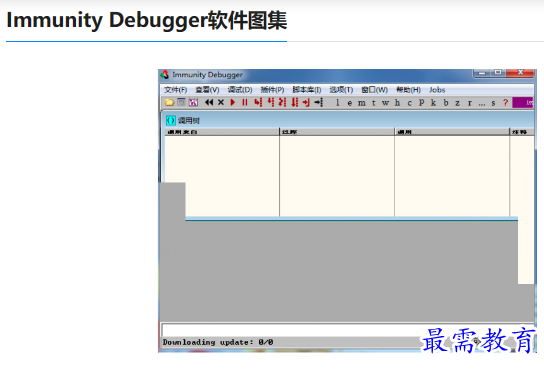Show Executable modules via 'e' button
544x372 pixels.
350,103
